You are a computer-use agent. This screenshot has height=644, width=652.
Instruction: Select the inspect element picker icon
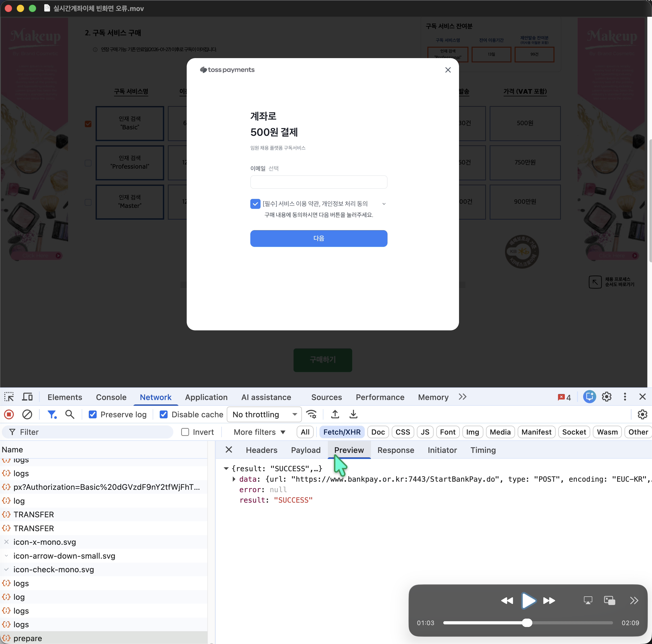(x=9, y=397)
